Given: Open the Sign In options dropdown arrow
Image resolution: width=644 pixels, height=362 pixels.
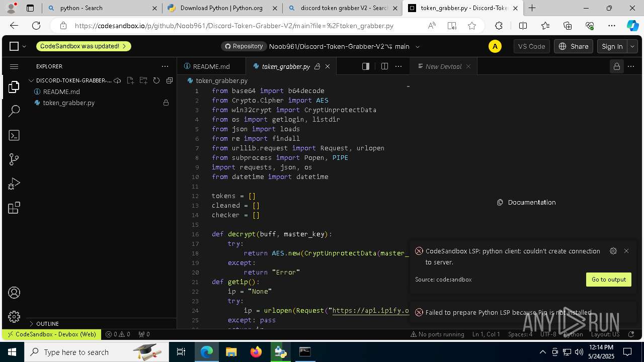Looking at the screenshot, I should pos(632,46).
